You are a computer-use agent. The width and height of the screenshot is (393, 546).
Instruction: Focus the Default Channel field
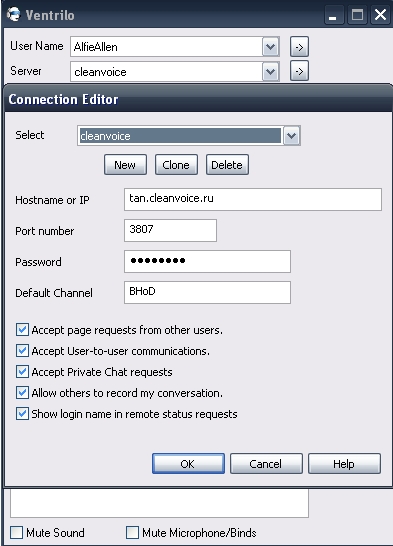tap(207, 292)
